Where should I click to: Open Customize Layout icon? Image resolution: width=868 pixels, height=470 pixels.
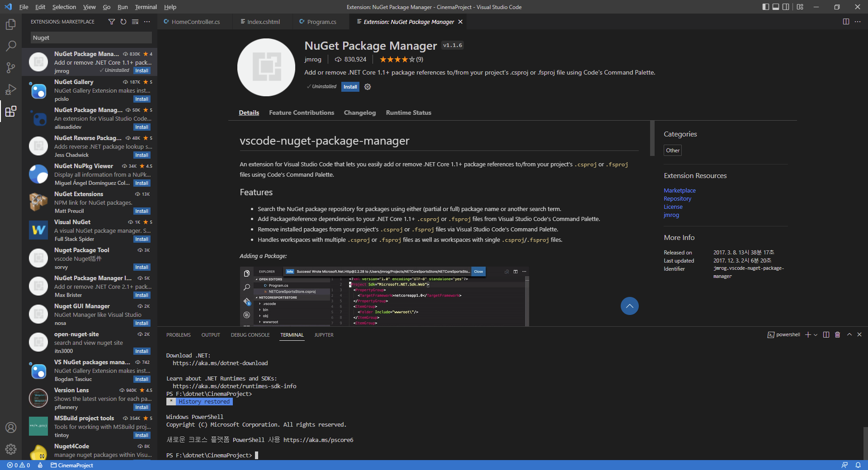pyautogui.click(x=800, y=7)
